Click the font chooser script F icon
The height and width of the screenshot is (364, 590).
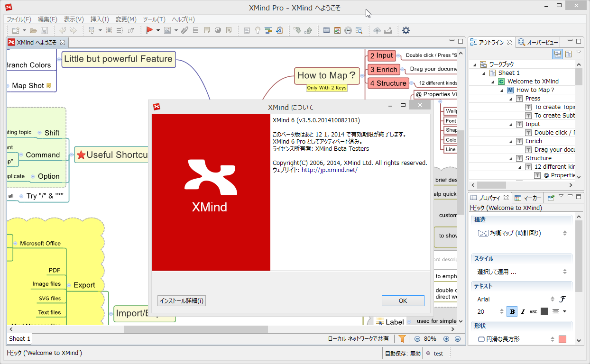563,299
